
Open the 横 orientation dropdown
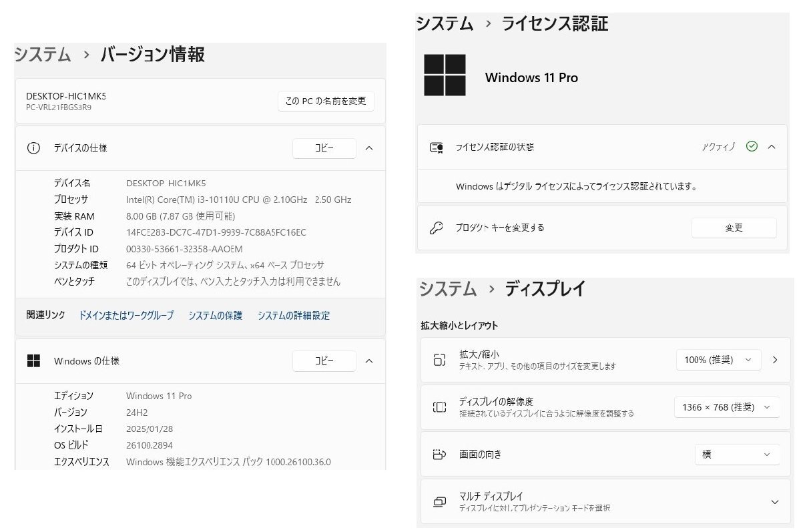tap(737, 455)
